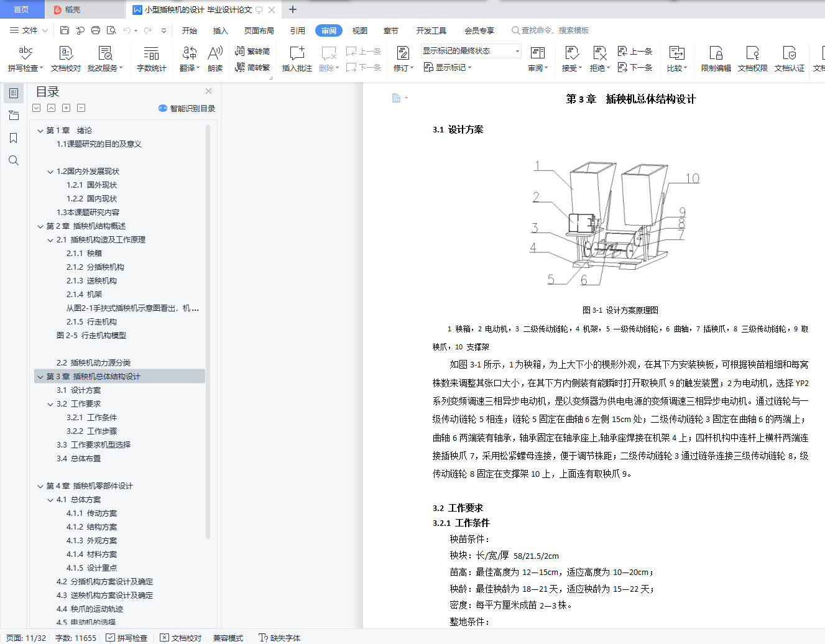Image resolution: width=825 pixels, height=644 pixels.
Task: Switch to the 开始 ribbon tab
Action: (189, 30)
